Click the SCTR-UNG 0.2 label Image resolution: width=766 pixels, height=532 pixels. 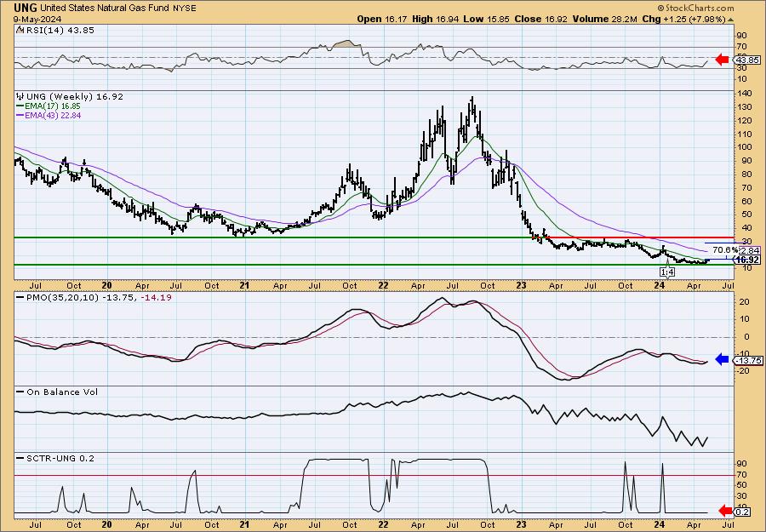60,458
